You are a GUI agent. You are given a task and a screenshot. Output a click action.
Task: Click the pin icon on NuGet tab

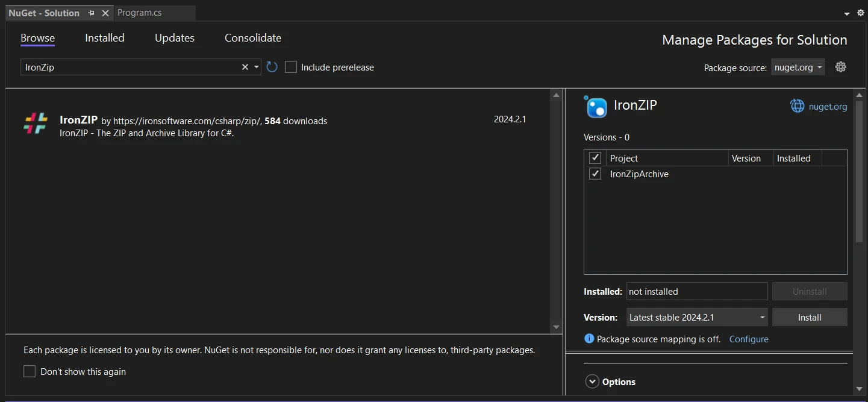click(x=91, y=13)
